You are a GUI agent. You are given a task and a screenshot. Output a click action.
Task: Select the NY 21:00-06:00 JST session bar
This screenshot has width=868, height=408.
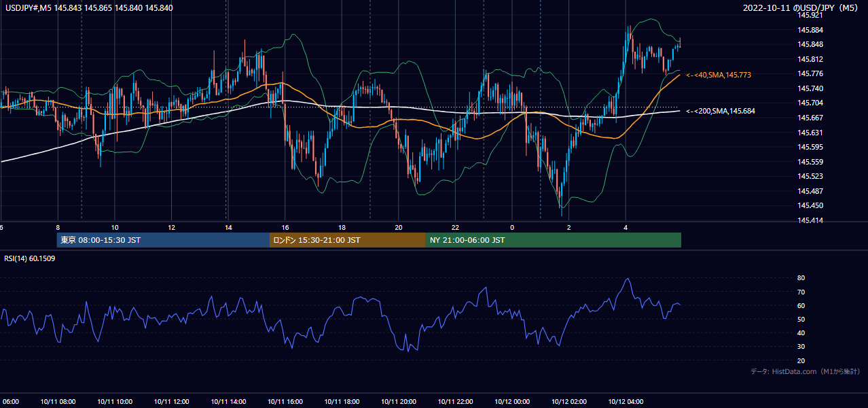(x=554, y=240)
